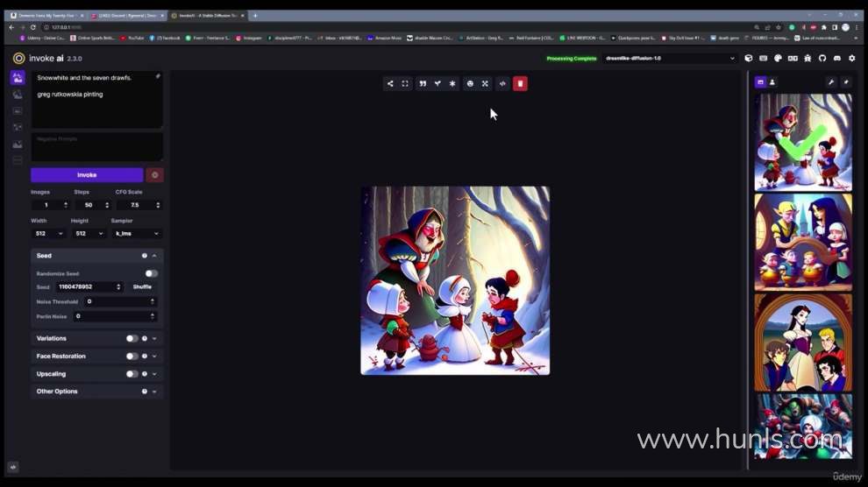Enable the Variations switch
Image resolution: width=868 pixels, height=487 pixels.
(132, 338)
